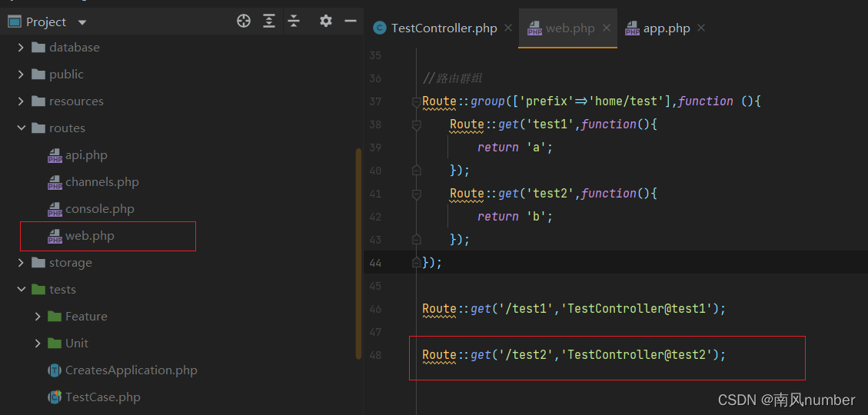Image resolution: width=868 pixels, height=415 pixels.
Task: Expand the resources folder
Action: [21, 101]
